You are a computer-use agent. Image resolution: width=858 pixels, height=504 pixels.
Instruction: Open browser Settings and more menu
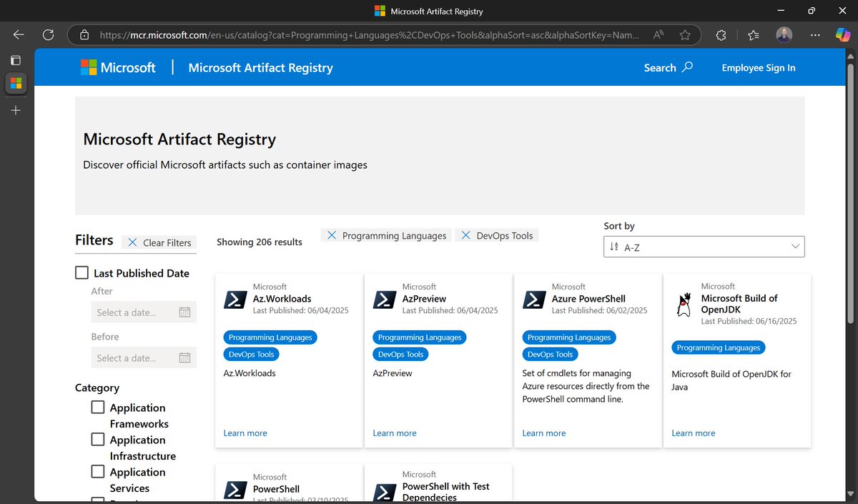tap(815, 34)
